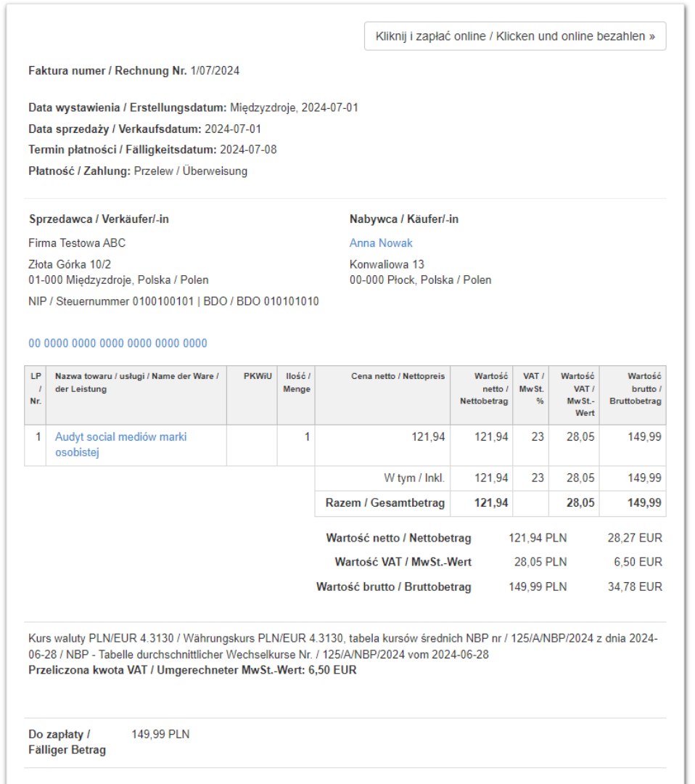695x784 pixels.
Task: Click 'Sprzedawca / Verkäufer/-in' heading
Action: (99, 219)
